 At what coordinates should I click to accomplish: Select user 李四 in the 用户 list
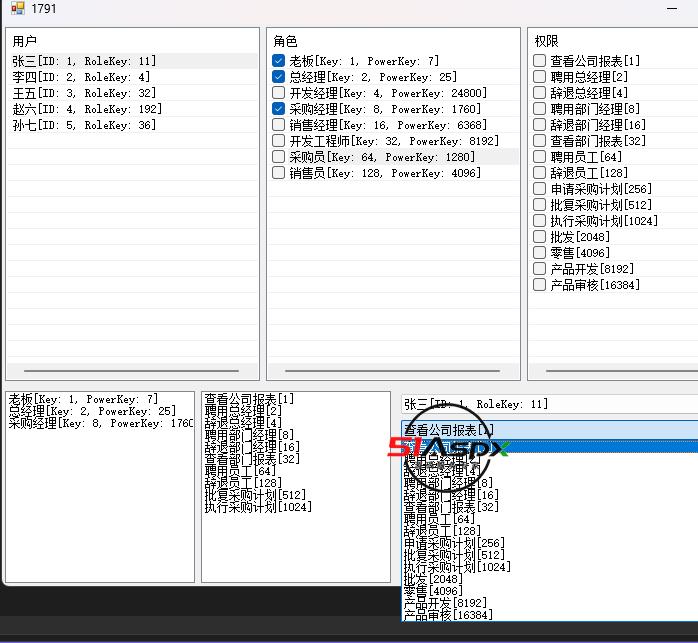click(x=80, y=77)
